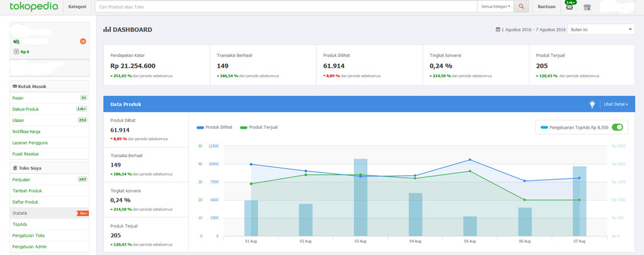The image size is (644, 255).
Task: Open the Bantuan help menu
Action: pos(547,6)
